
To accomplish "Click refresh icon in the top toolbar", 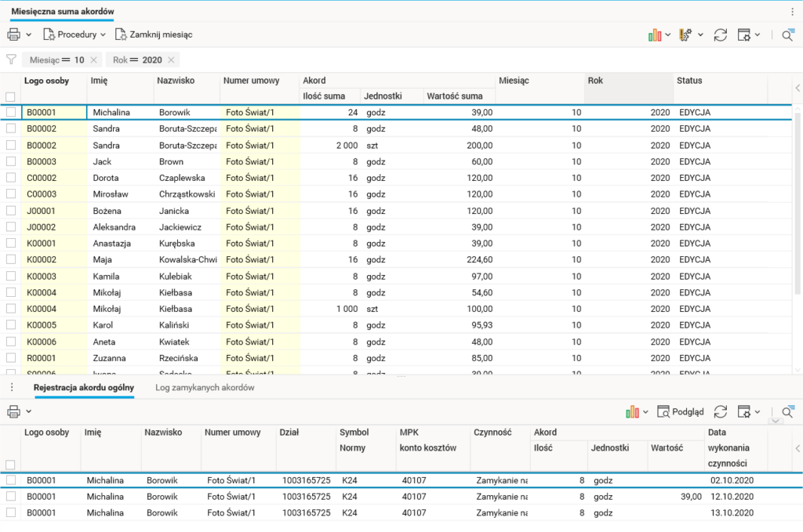I will (720, 35).
